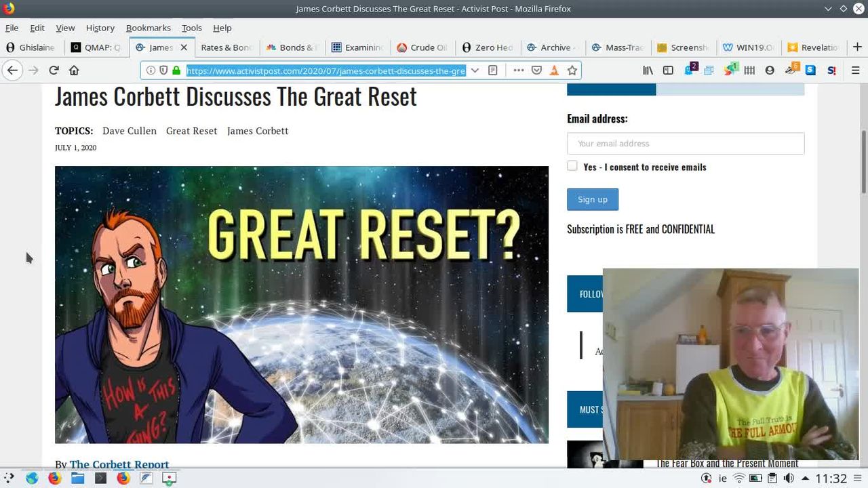Save page to Pocket
This screenshot has width=868, height=488.
click(x=536, y=70)
